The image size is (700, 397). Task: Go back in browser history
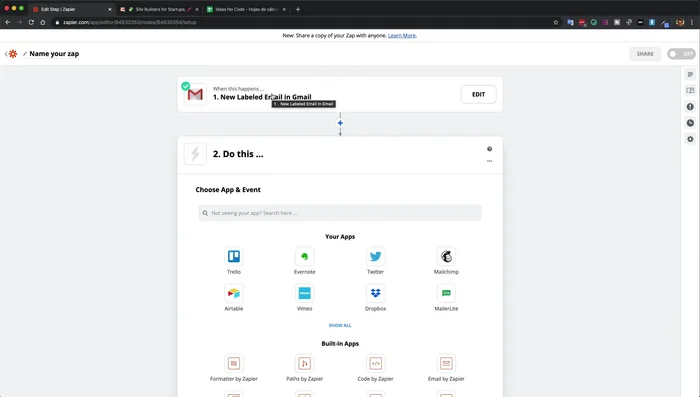[x=8, y=22]
